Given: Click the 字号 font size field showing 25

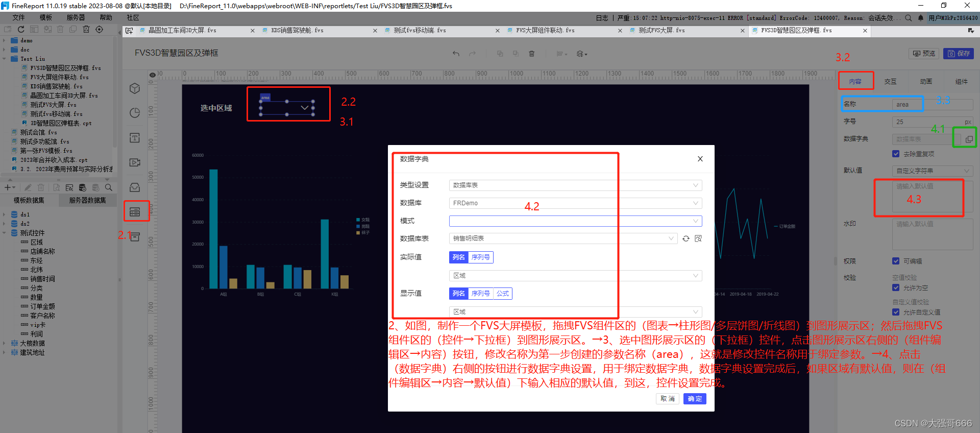Looking at the screenshot, I should pos(933,122).
